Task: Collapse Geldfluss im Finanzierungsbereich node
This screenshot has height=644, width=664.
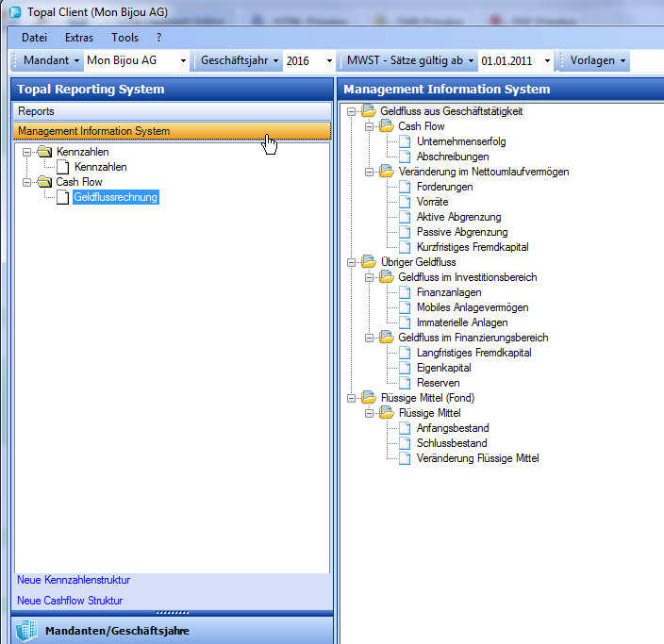Action: [369, 338]
